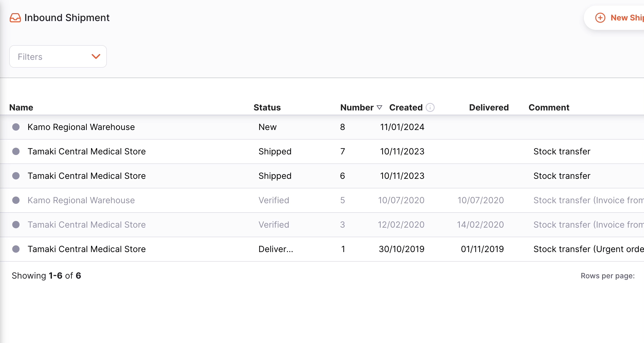Image resolution: width=644 pixels, height=343 pixels.
Task: Click the Number column sort arrow
Action: 379,107
